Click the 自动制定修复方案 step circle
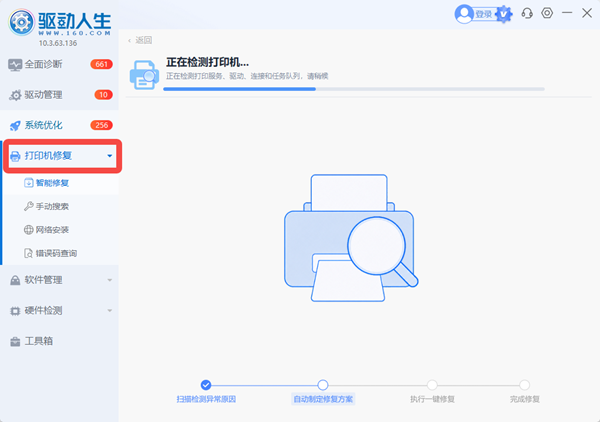Screen dimensions: 600x422 pos(323,385)
